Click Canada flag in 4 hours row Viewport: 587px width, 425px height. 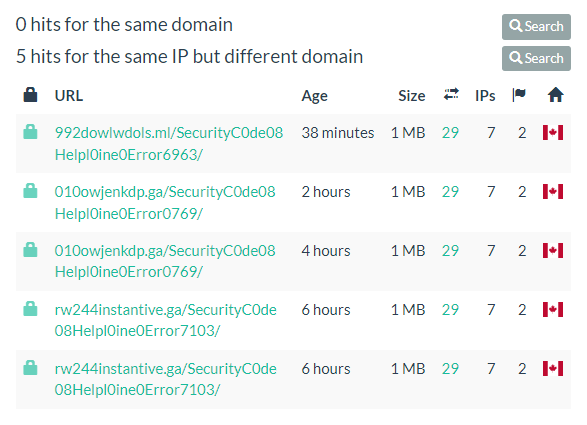553,251
